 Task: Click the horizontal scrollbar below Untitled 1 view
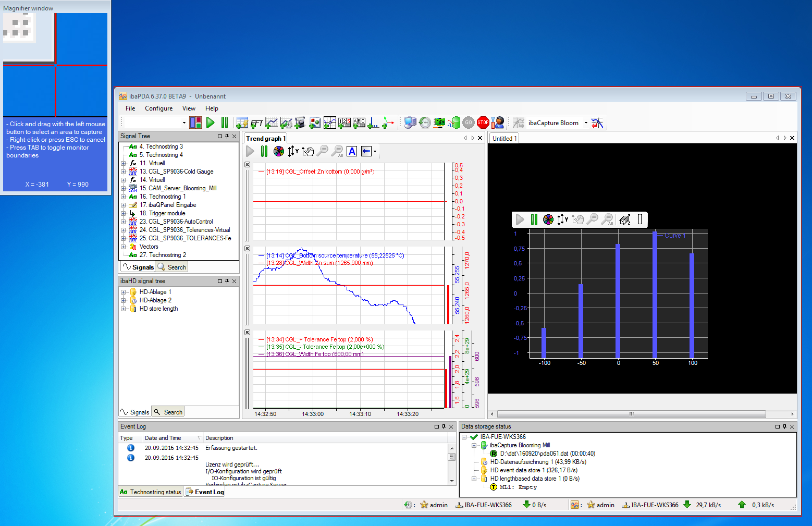[x=631, y=414]
